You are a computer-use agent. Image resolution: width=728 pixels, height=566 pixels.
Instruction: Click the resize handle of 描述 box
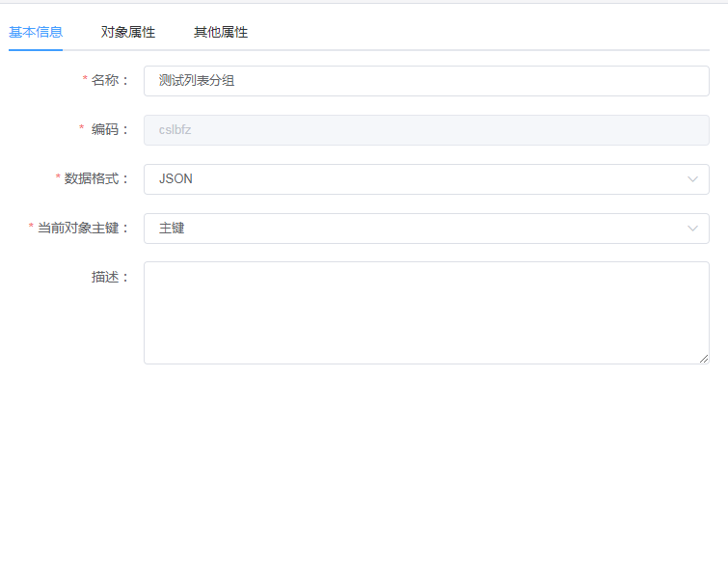[x=704, y=359]
